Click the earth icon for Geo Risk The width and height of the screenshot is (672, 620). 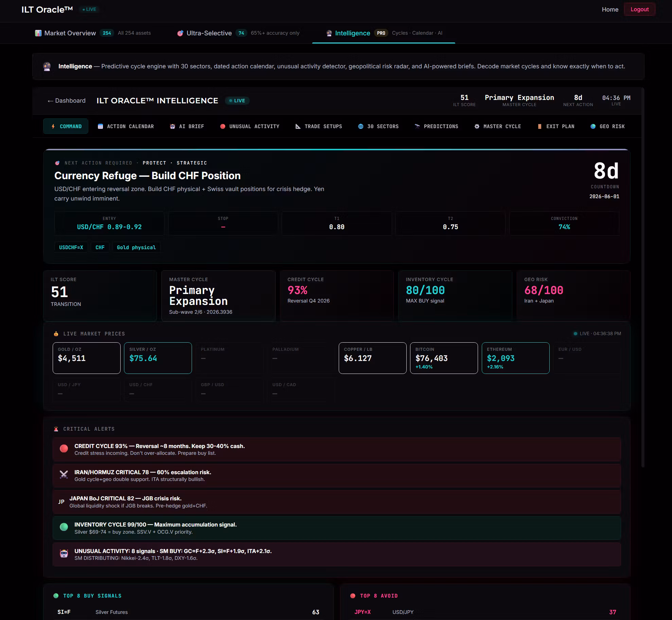[x=593, y=126]
